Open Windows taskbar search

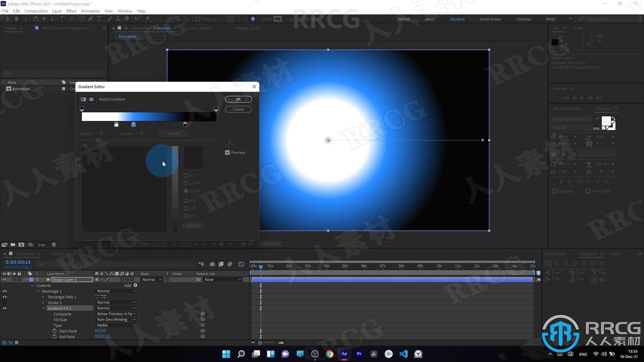tap(241, 354)
